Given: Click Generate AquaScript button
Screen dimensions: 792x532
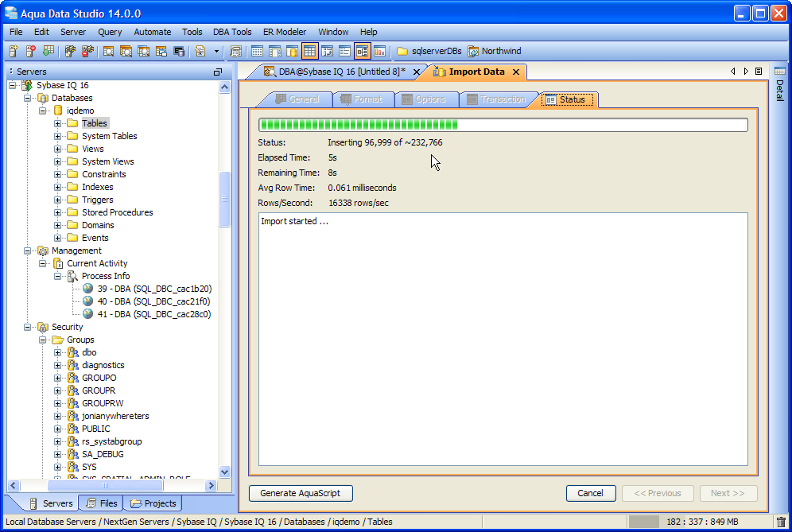Looking at the screenshot, I should pos(301,493).
